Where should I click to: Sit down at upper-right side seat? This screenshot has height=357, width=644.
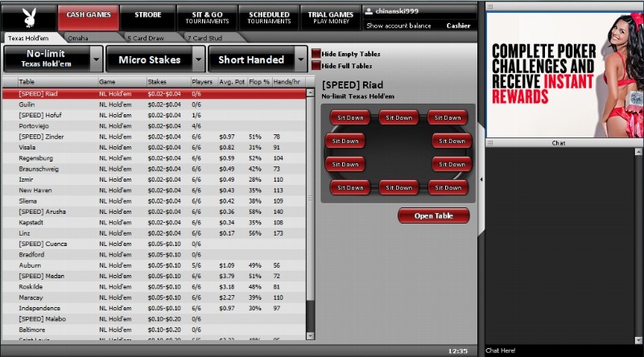[452, 142]
